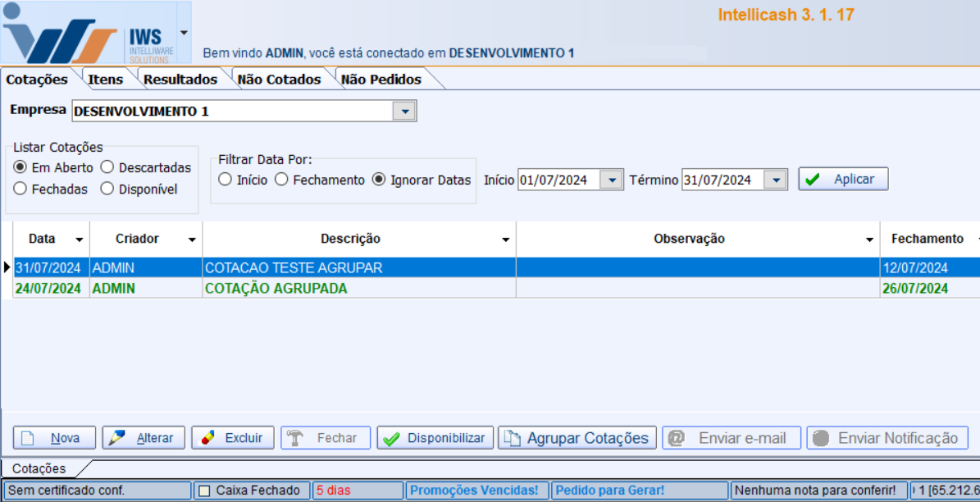
Task: Click the pencil icon on Alterar
Action: click(x=117, y=438)
